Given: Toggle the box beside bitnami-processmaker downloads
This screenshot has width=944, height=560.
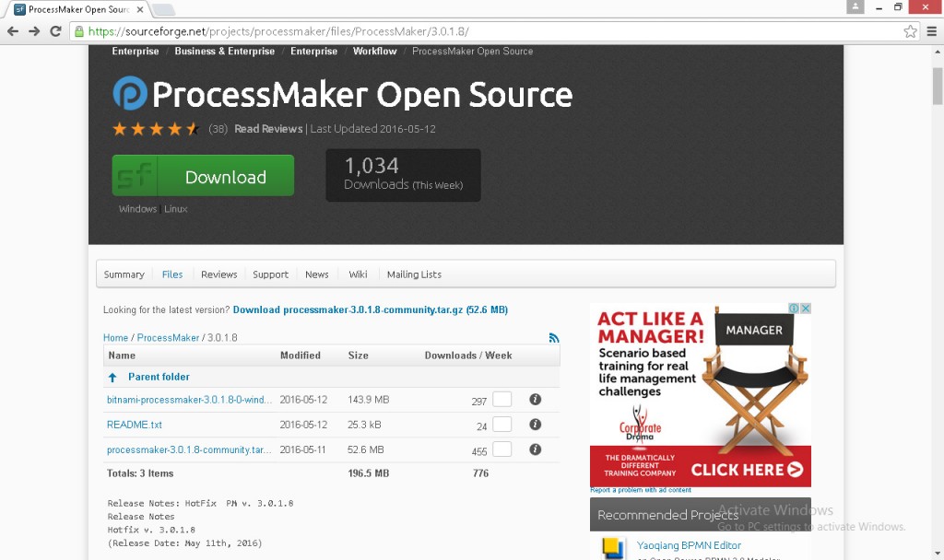Looking at the screenshot, I should pyautogui.click(x=501, y=400).
